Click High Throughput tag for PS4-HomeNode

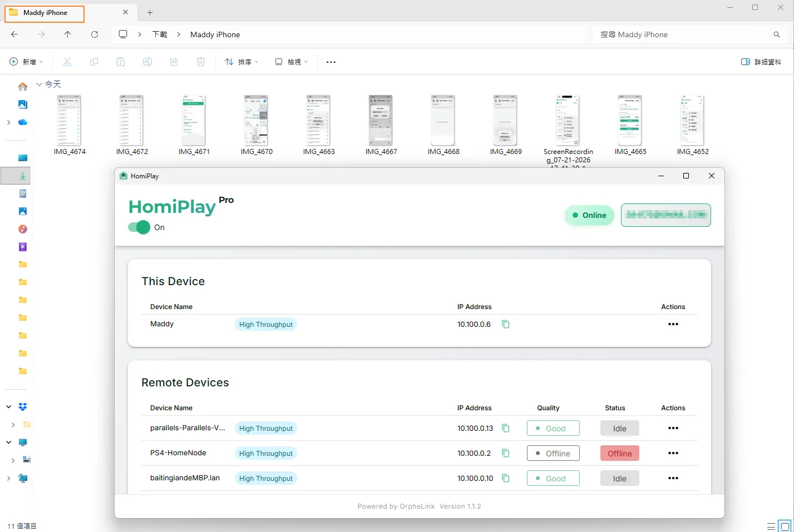266,453
